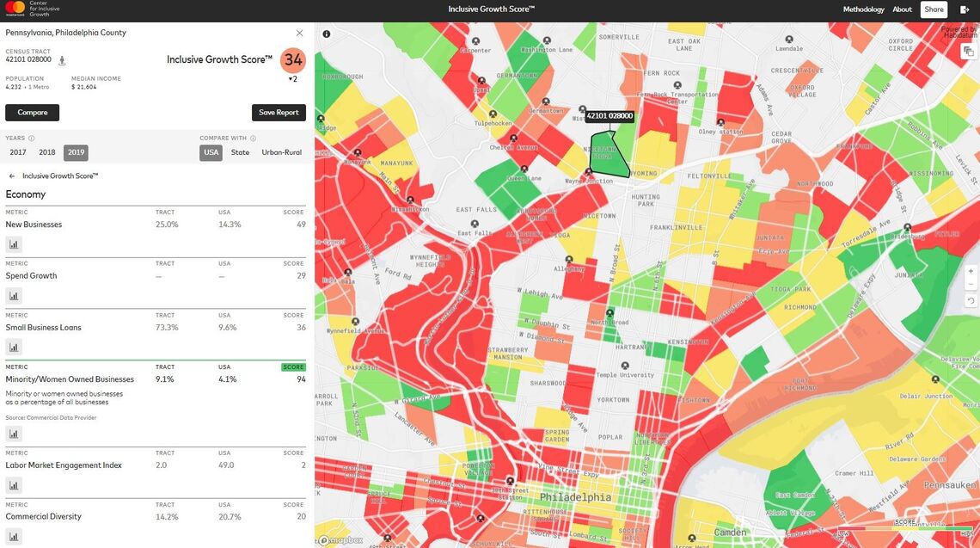Screen dimensions: 980x548
Task: Open the Methodology page in header
Action: [x=863, y=9]
